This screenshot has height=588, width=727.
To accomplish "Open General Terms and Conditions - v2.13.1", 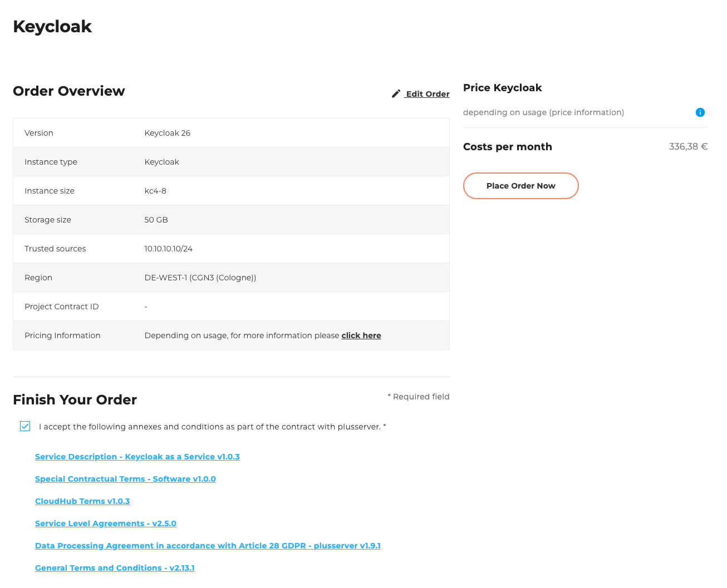I will pos(115,568).
